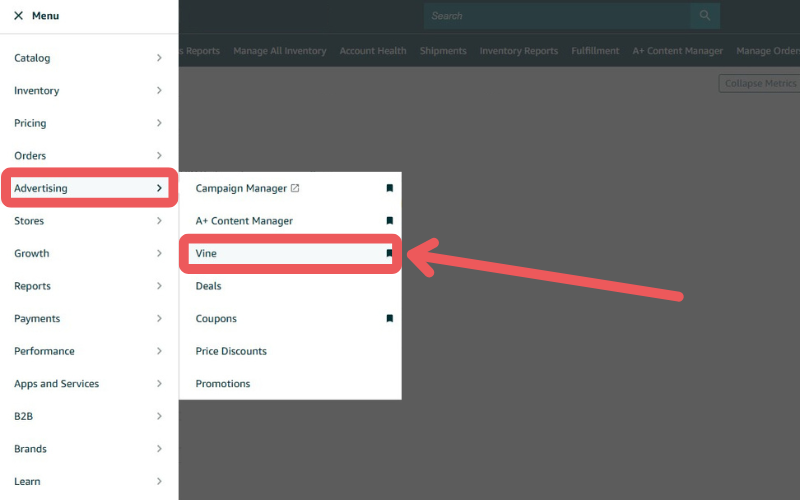Expand the Orders menu chevron

159,156
